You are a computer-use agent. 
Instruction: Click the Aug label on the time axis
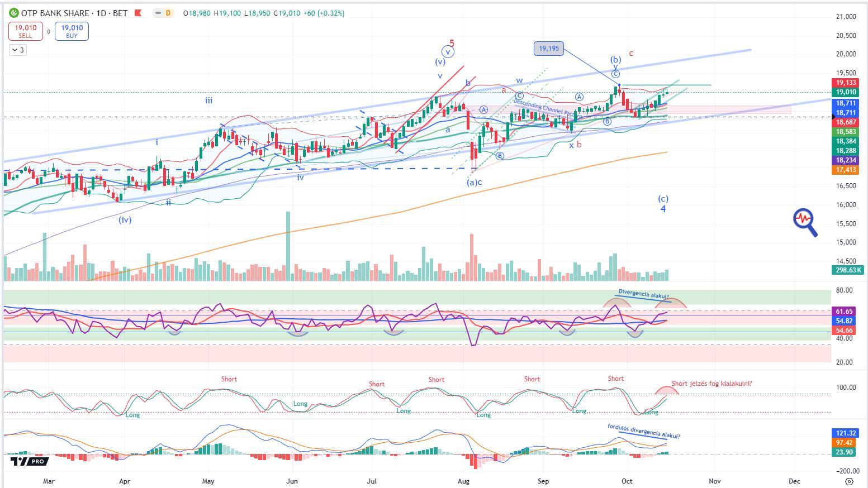[x=463, y=481]
